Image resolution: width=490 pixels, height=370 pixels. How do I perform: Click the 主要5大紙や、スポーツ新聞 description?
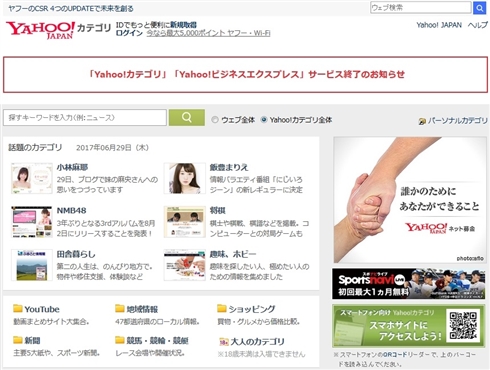[56, 353]
